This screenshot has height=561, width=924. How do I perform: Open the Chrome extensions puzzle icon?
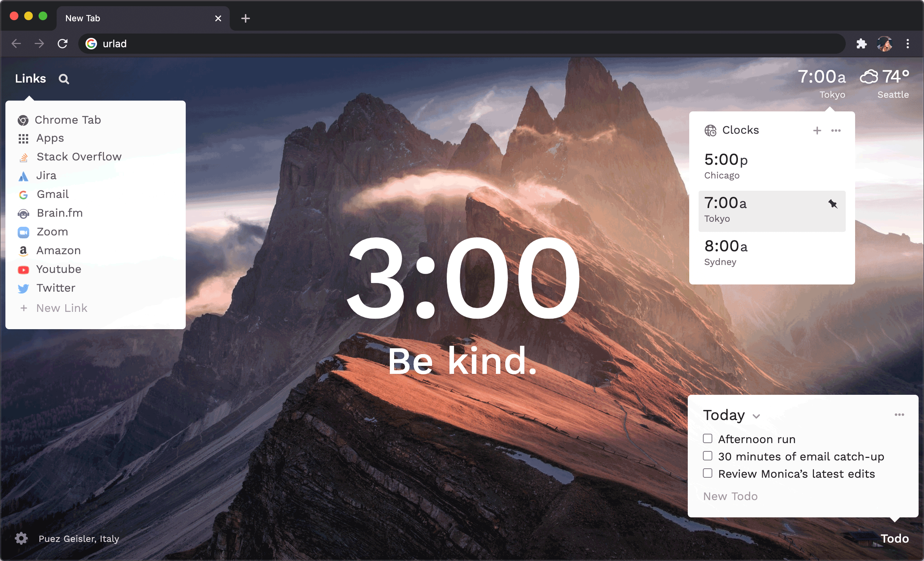pos(861,44)
